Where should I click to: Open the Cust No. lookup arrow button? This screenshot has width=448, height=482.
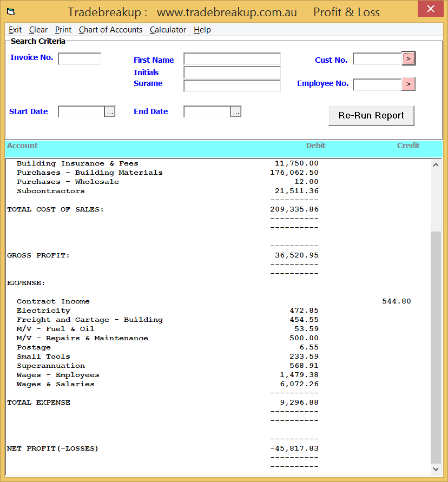409,58
